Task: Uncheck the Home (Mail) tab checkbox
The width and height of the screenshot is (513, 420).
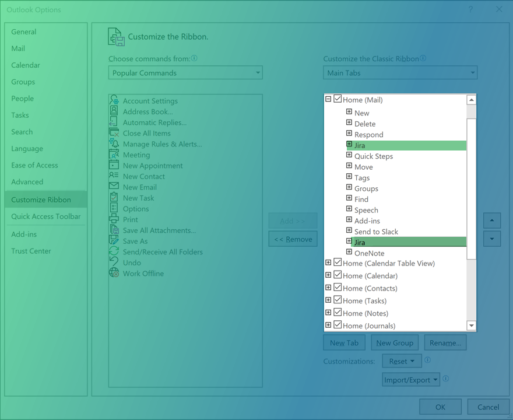Action: tap(338, 100)
